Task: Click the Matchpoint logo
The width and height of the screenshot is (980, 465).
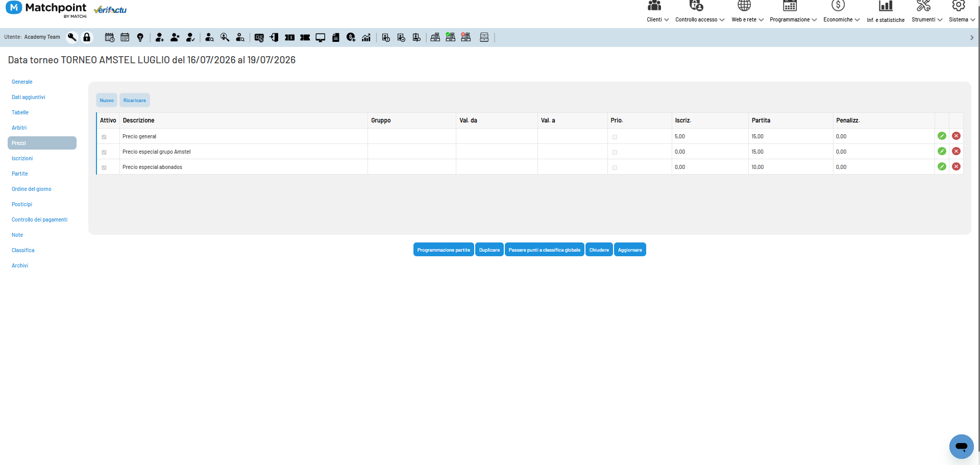Action: (46, 9)
